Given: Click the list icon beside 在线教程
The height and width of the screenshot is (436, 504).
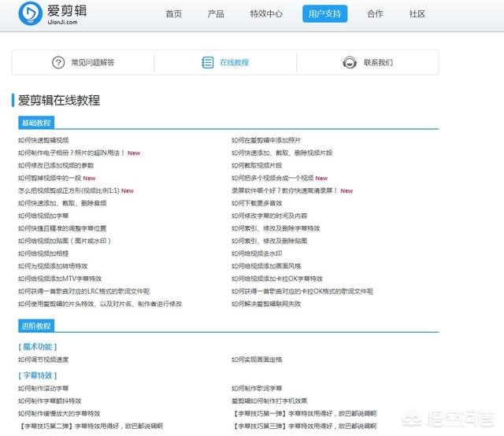Looking at the screenshot, I should point(207,62).
